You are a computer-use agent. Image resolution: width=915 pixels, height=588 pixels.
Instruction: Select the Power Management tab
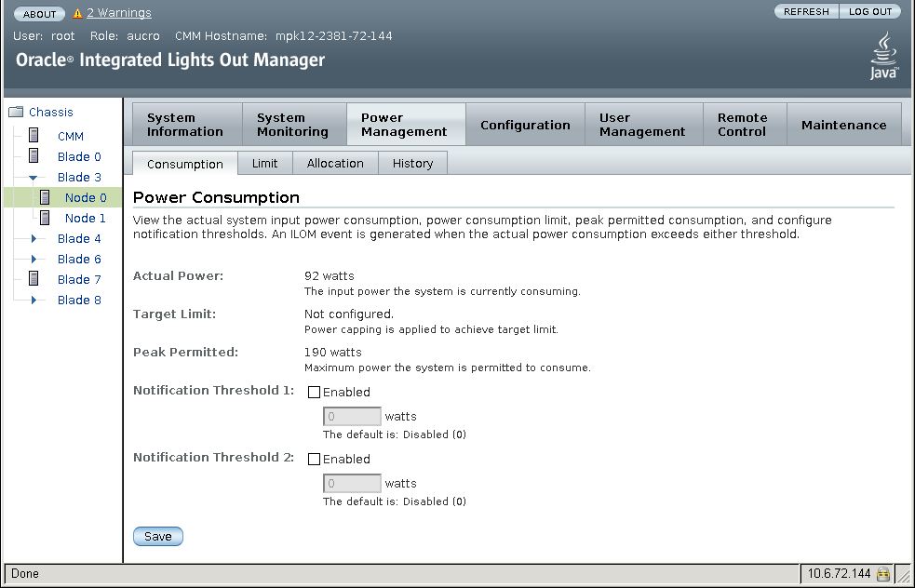(406, 125)
